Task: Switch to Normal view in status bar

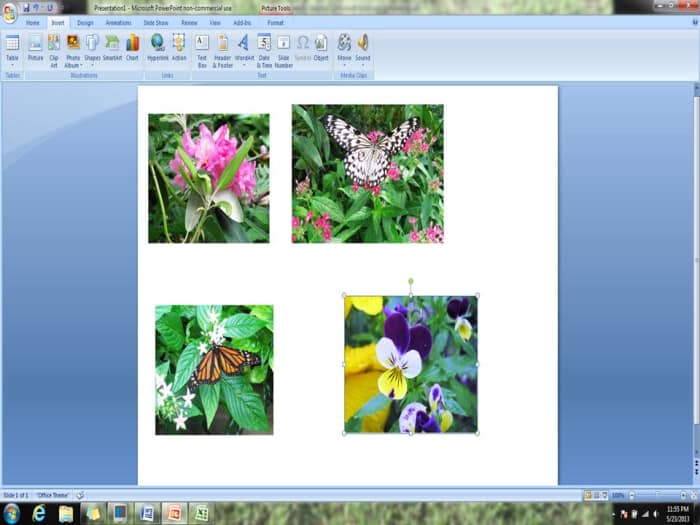Action: [588, 495]
